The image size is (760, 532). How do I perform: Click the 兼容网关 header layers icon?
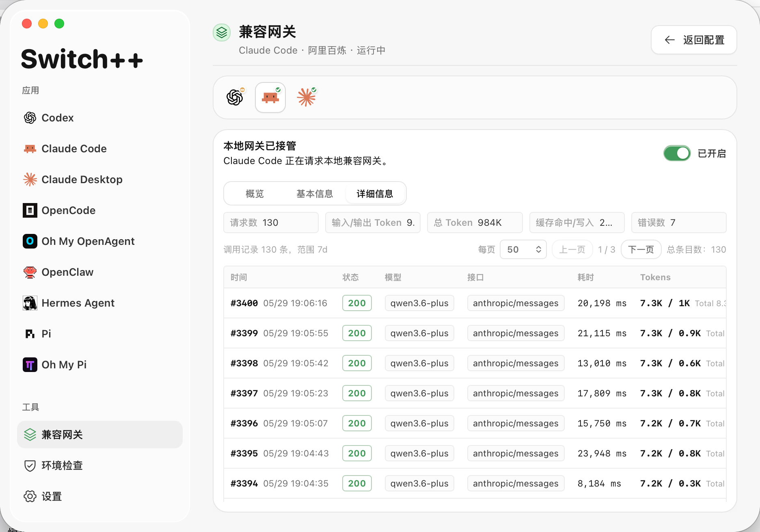pos(222,32)
